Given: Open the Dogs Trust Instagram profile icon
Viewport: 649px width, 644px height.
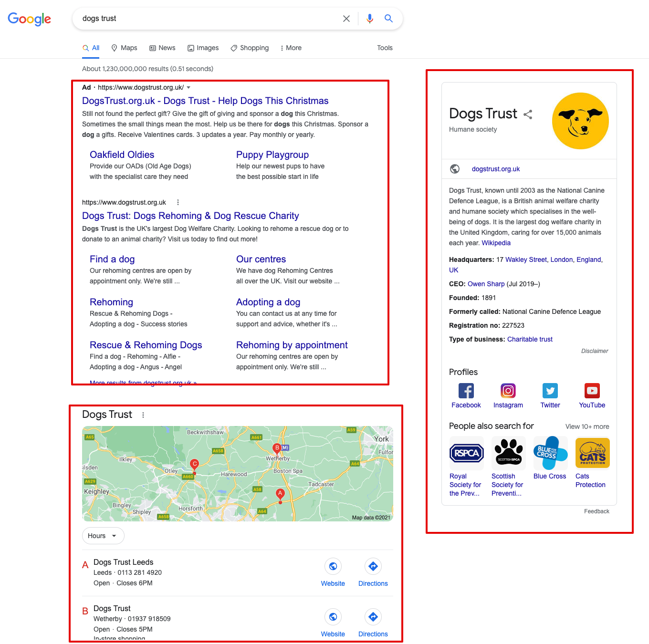Looking at the screenshot, I should click(508, 390).
